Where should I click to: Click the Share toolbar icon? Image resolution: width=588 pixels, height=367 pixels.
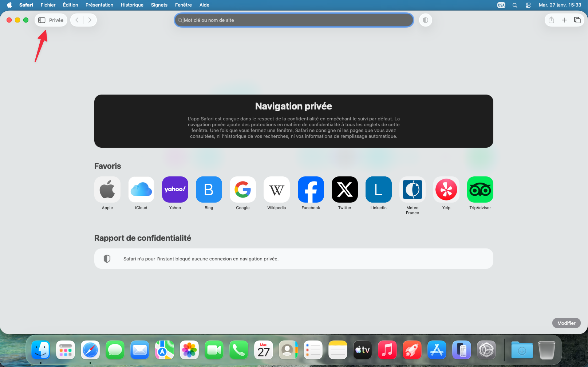pos(551,20)
